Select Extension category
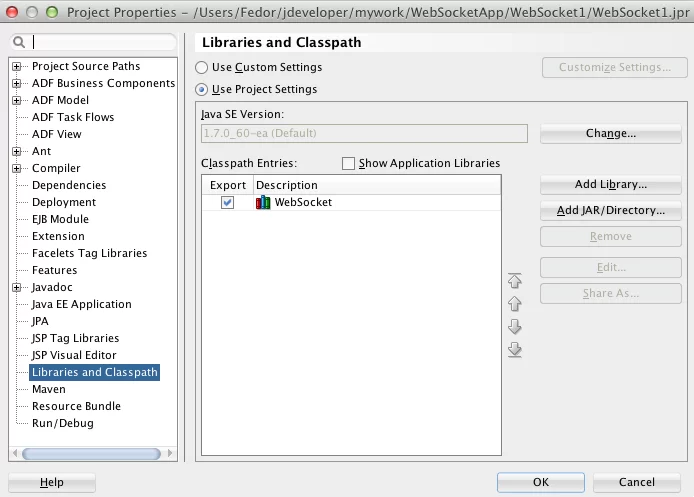 pyautogui.click(x=58, y=236)
